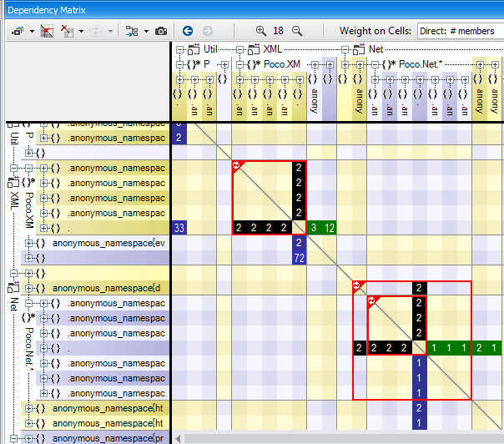Image resolution: width=504 pixels, height=444 pixels.
Task: Click the snapshot camera icon in toolbar
Action: coord(160,31)
